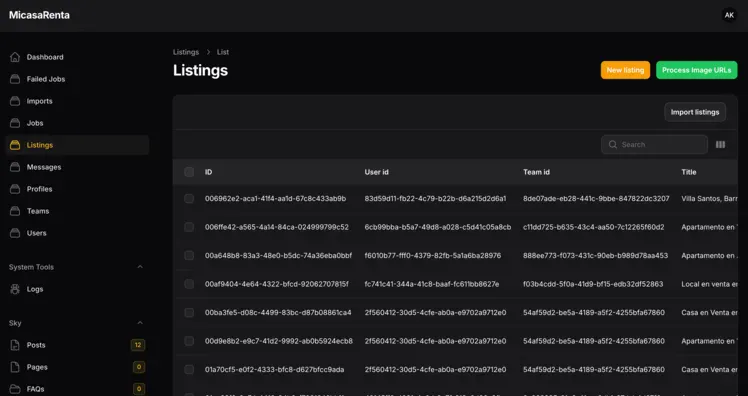
Task: Select the row 00af9404-4e64 checkbox
Action: pyautogui.click(x=189, y=284)
